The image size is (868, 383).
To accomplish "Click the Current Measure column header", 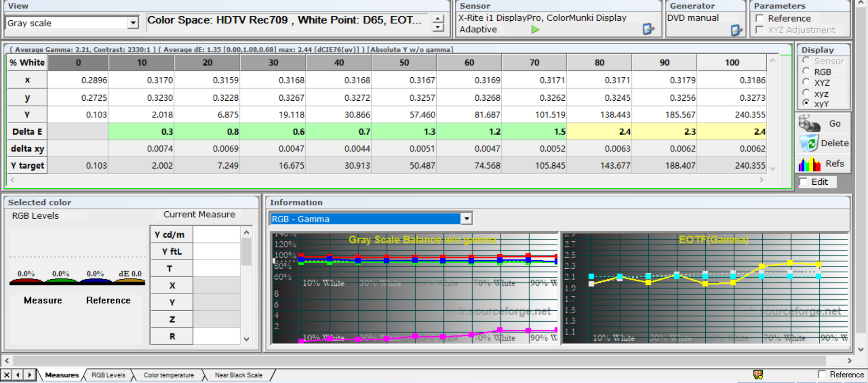I will (x=199, y=215).
